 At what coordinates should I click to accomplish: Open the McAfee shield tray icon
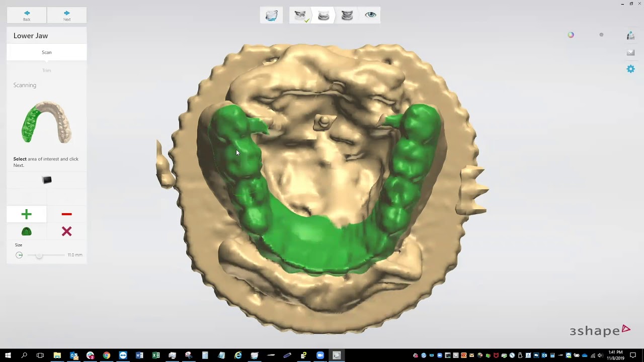(x=496, y=355)
